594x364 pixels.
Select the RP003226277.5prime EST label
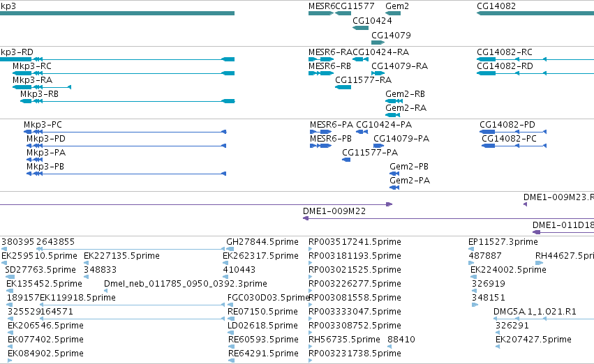coord(355,285)
